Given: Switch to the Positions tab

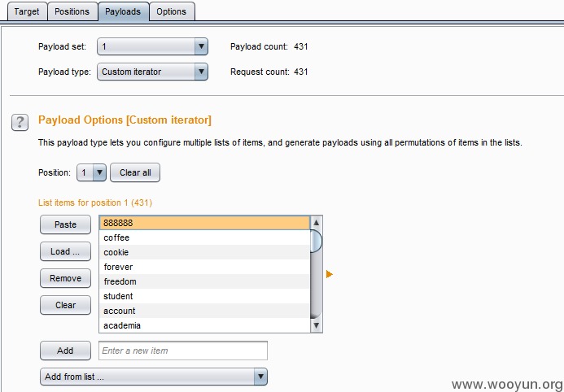Looking at the screenshot, I should click(72, 11).
